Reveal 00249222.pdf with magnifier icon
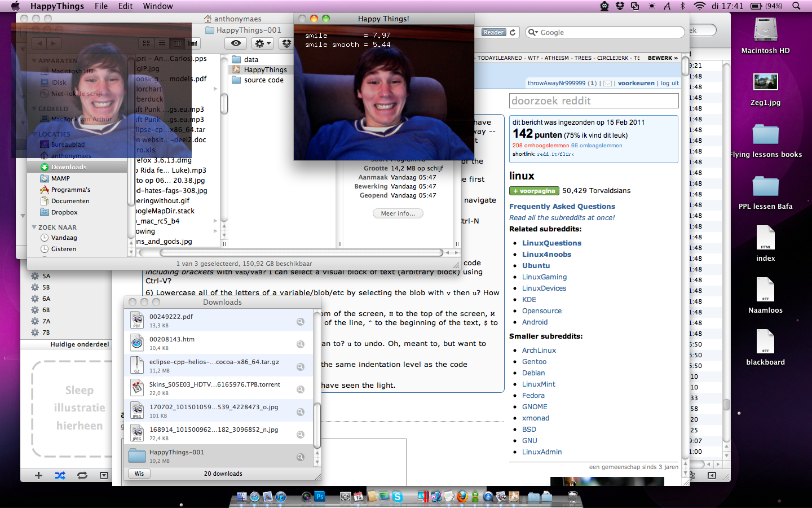812x508 pixels. (301, 321)
